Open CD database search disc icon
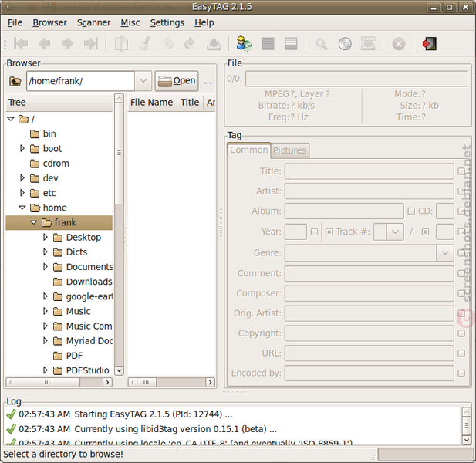Viewport: 476px width, 463px height. pos(345,44)
